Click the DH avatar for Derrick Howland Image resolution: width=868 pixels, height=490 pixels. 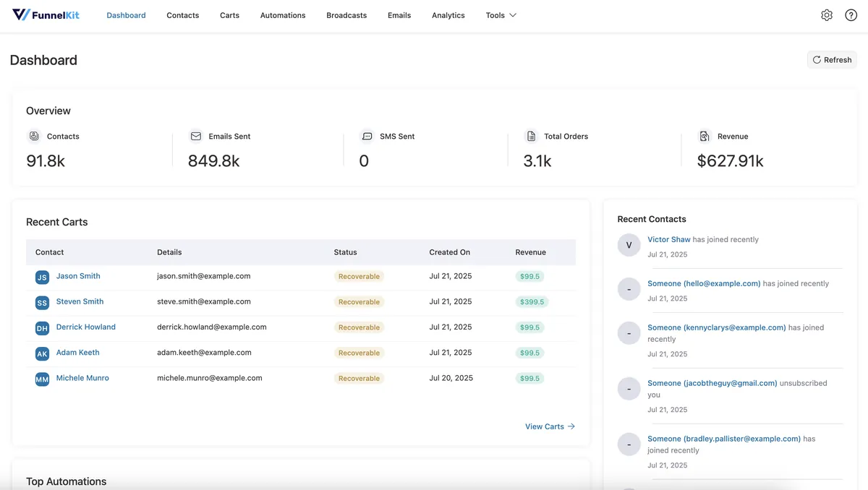click(x=42, y=328)
